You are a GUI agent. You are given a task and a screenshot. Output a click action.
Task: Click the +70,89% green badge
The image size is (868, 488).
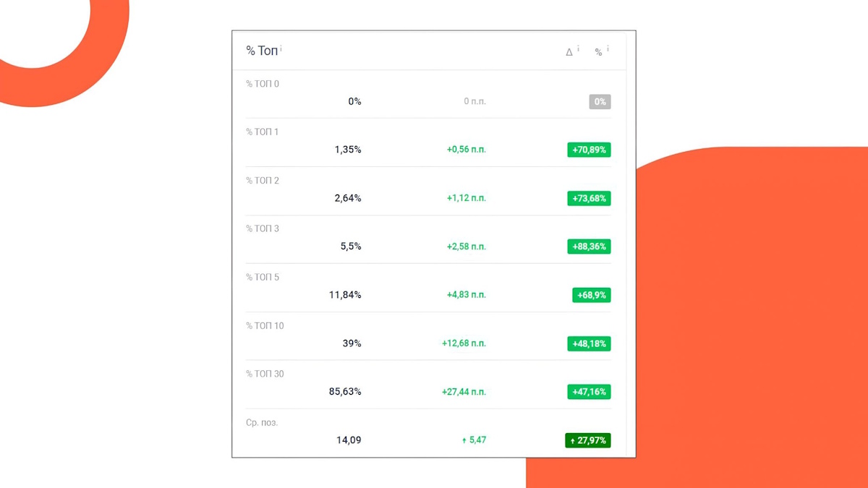click(x=589, y=150)
